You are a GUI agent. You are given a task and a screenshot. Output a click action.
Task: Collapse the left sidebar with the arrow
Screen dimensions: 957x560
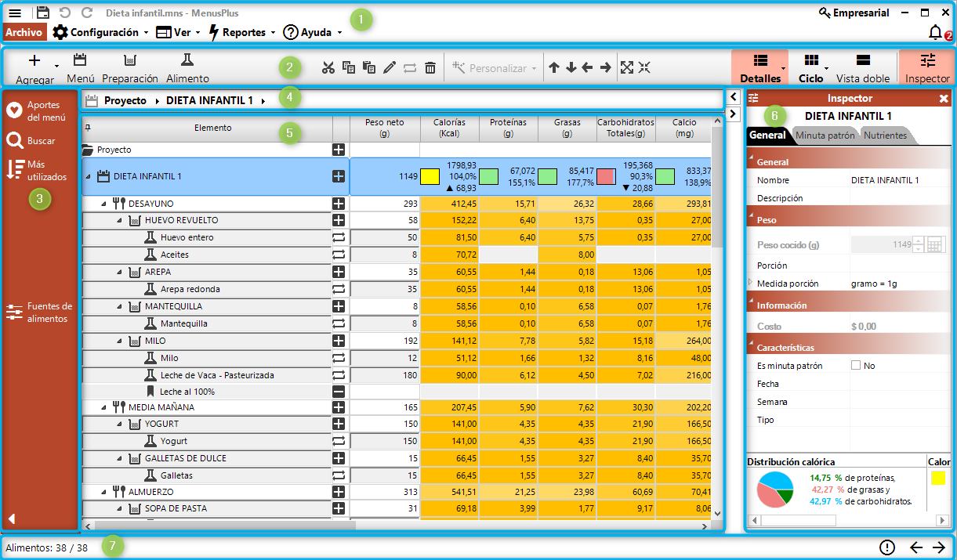12,518
